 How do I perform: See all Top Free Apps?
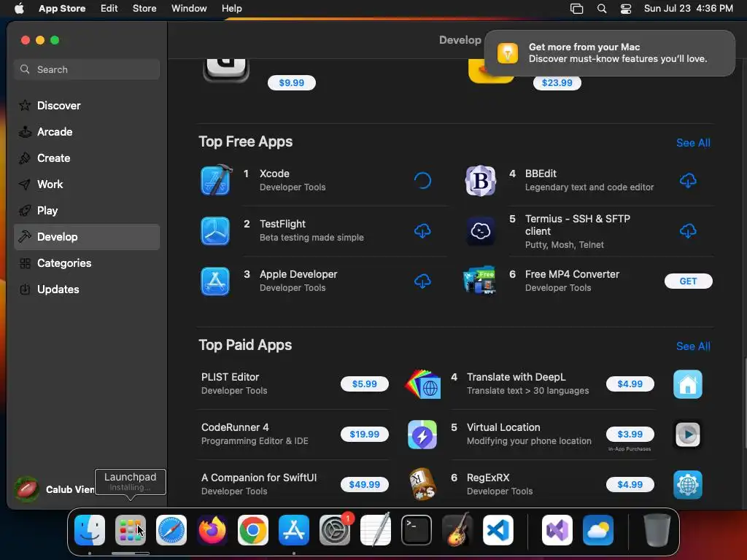(693, 142)
